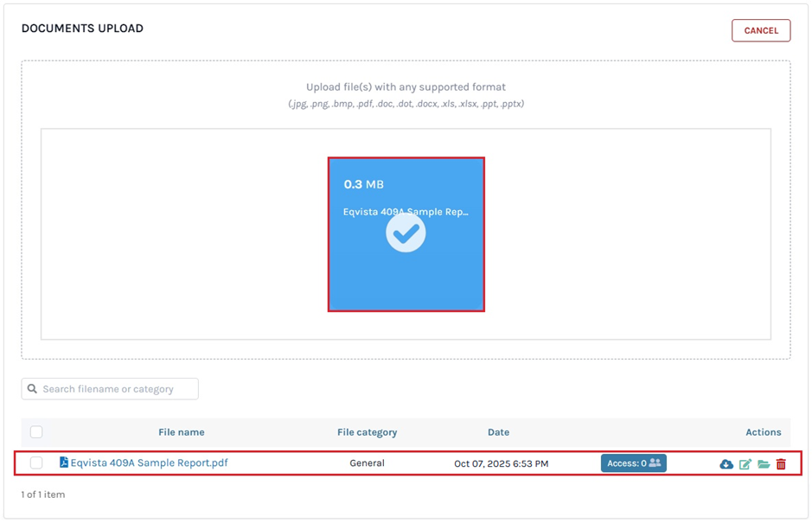
Task: Open the Eqvista 409A Sample Report.pdf link
Action: pyautogui.click(x=149, y=463)
